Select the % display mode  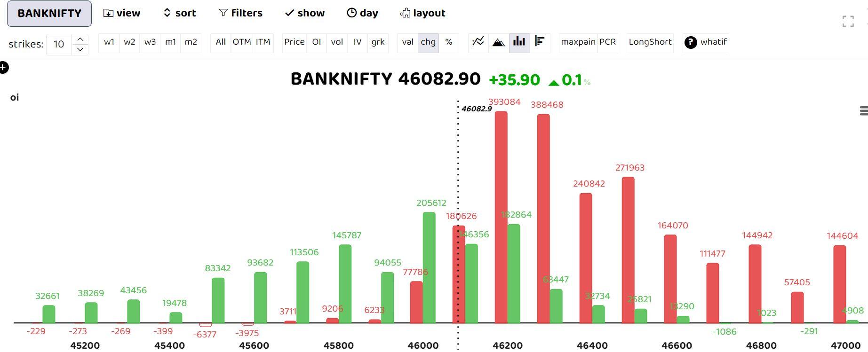(x=449, y=42)
